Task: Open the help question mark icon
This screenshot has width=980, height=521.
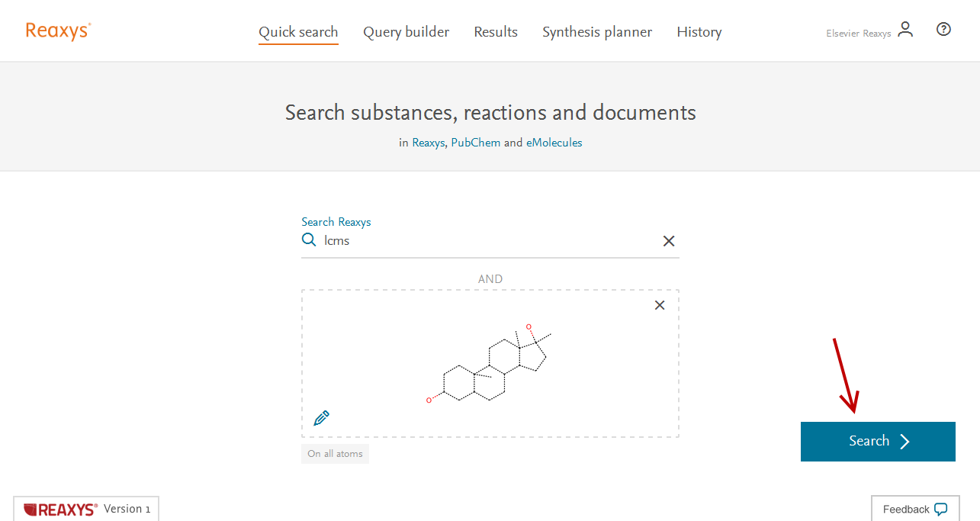Action: pyautogui.click(x=943, y=30)
